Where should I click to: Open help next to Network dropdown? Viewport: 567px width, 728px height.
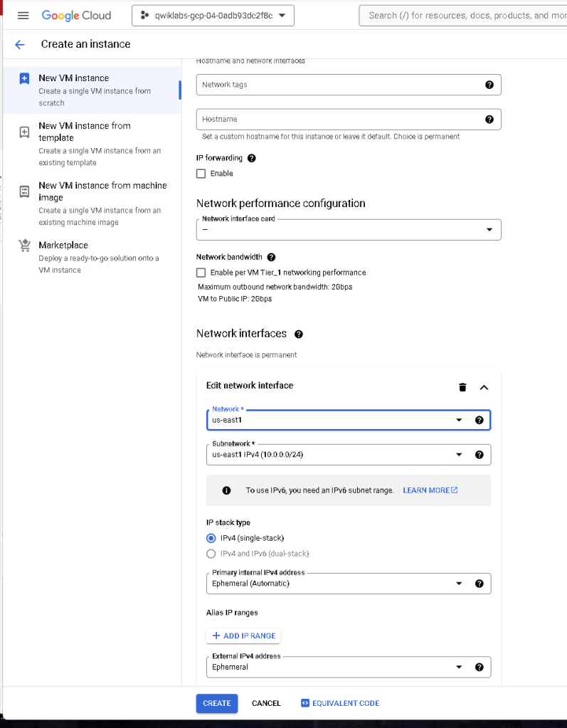coord(479,420)
